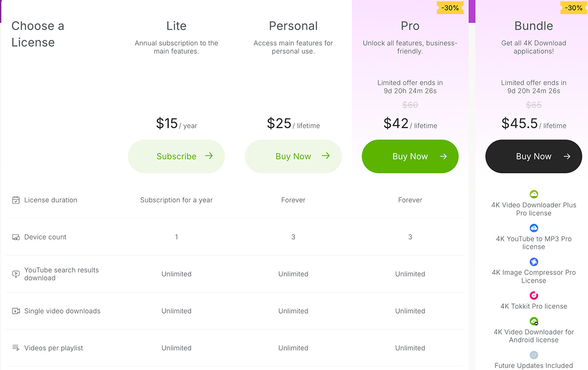
Task: Click the Future Updates Included icon
Action: pyautogui.click(x=534, y=355)
